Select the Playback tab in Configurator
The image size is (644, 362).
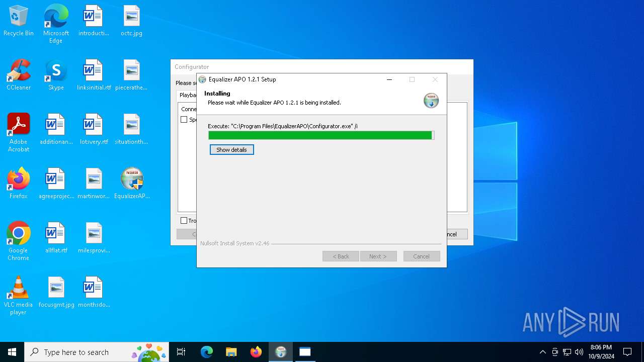188,95
